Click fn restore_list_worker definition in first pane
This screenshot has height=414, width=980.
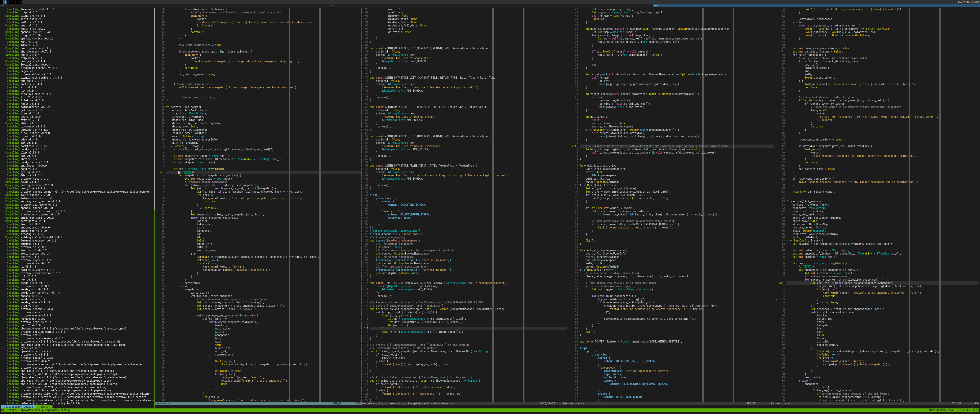(x=186, y=107)
